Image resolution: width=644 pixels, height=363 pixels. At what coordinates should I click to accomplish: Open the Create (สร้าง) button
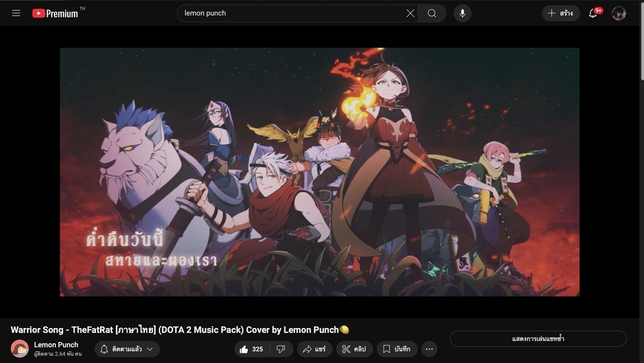(561, 13)
